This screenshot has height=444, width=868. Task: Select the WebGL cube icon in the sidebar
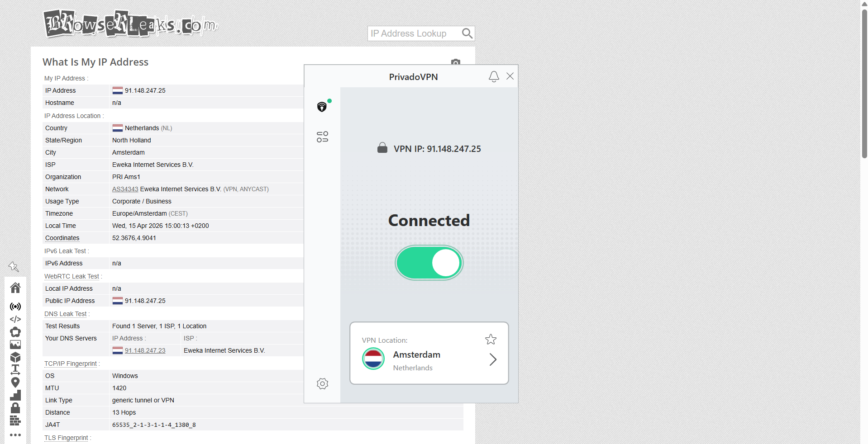click(15, 357)
